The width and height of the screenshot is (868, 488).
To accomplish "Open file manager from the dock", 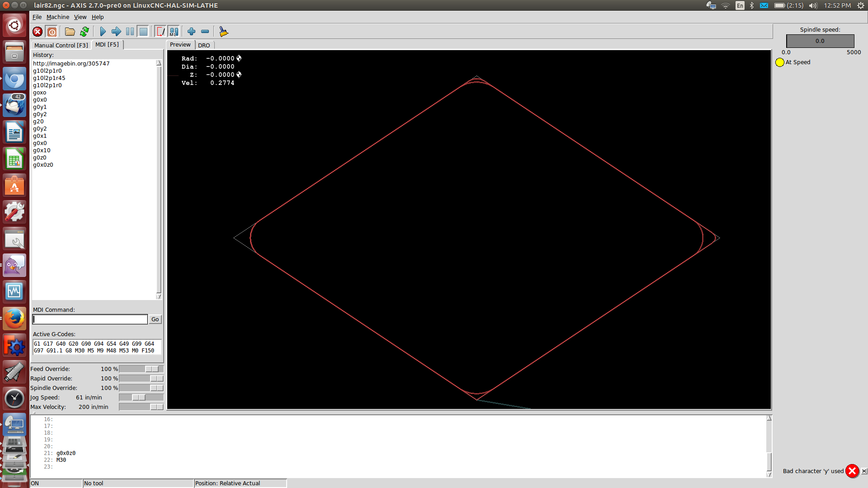I will click(14, 52).
